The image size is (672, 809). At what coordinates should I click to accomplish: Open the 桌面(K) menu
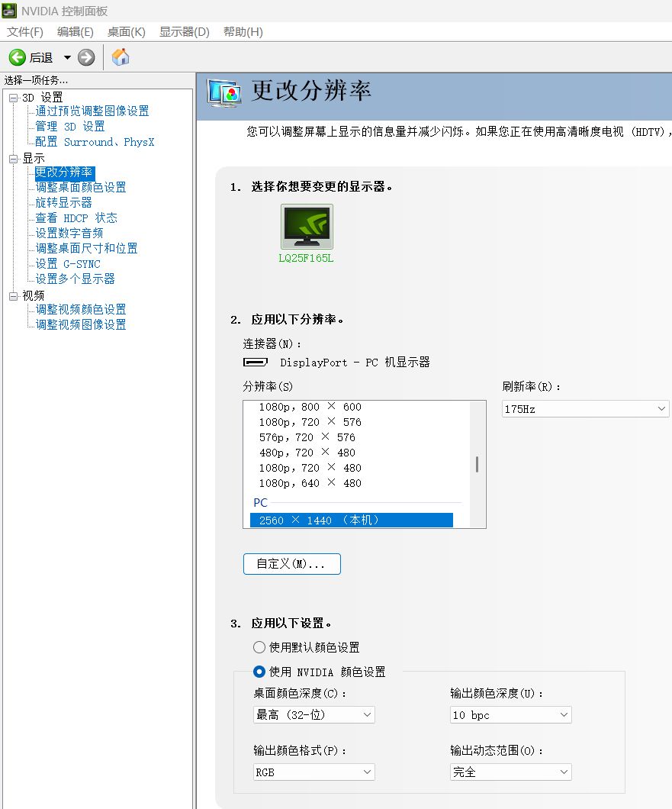click(x=127, y=32)
